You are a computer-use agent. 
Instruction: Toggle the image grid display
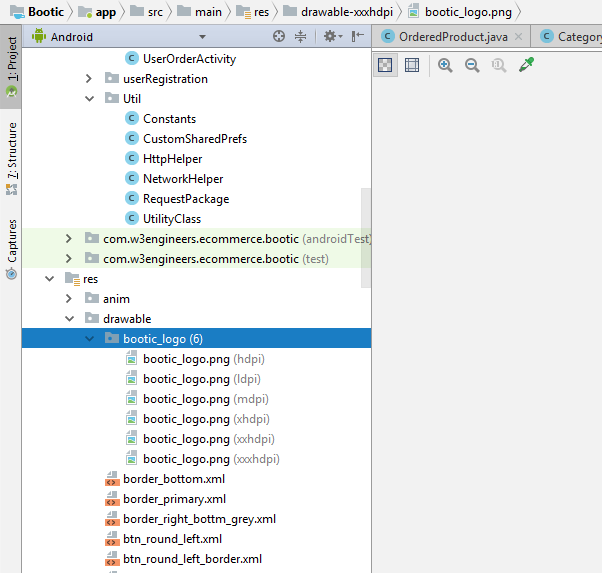tap(411, 65)
